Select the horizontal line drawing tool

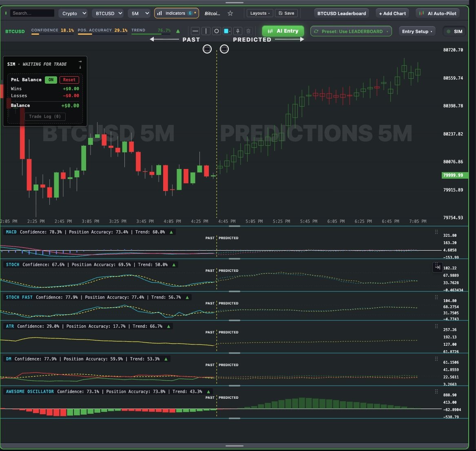[195, 31]
